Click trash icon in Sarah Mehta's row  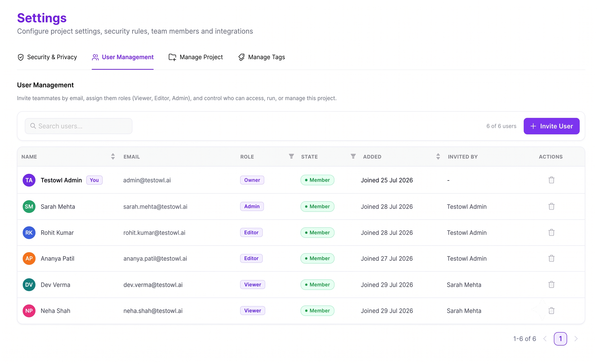click(x=551, y=207)
